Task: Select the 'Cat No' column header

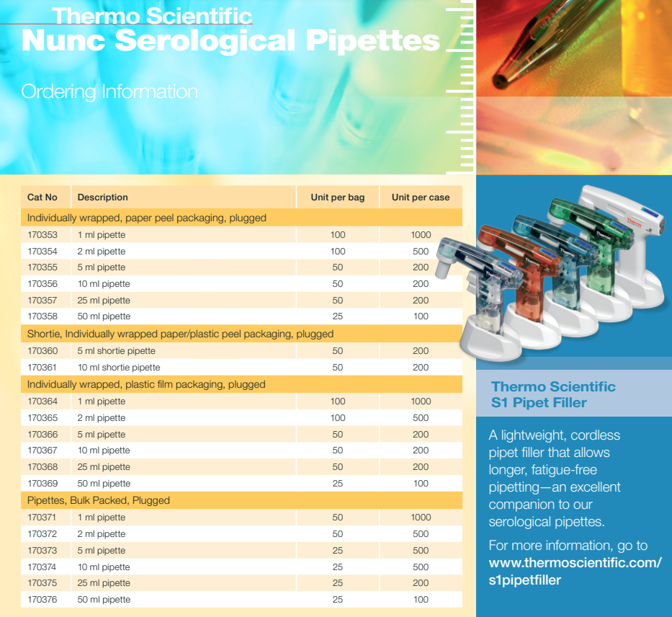Action: pyautogui.click(x=42, y=197)
